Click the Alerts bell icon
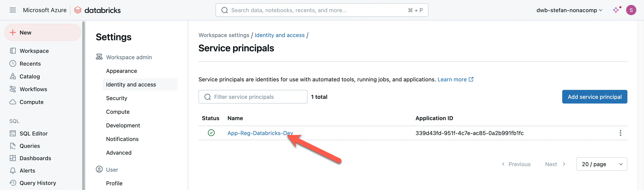 [x=13, y=170]
